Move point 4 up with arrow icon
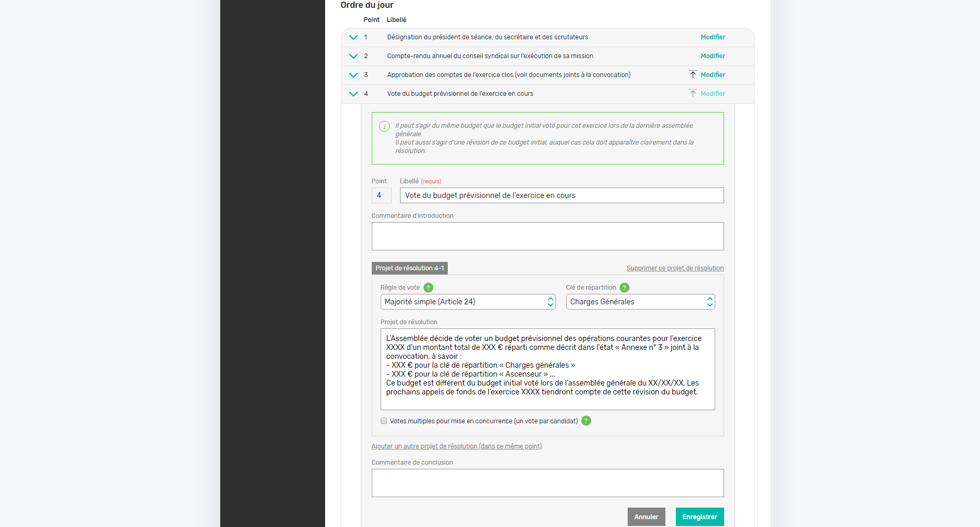This screenshot has height=527, width=980. click(x=693, y=94)
